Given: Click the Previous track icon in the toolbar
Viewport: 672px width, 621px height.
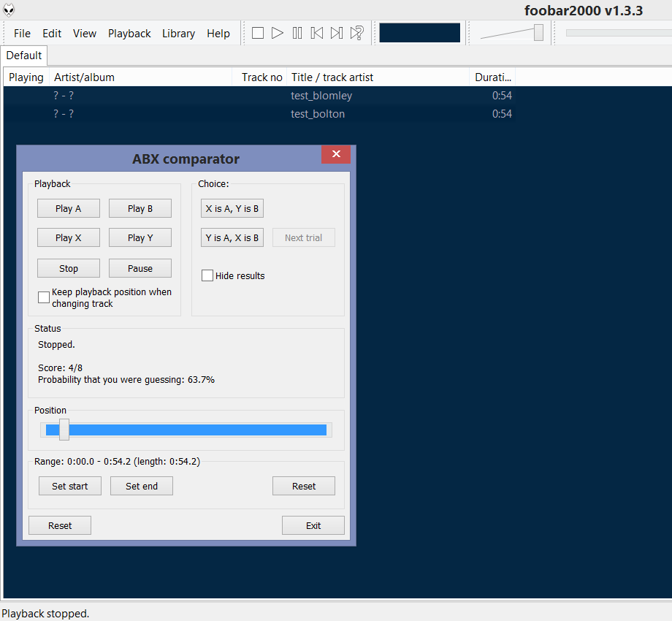Looking at the screenshot, I should pyautogui.click(x=317, y=33).
